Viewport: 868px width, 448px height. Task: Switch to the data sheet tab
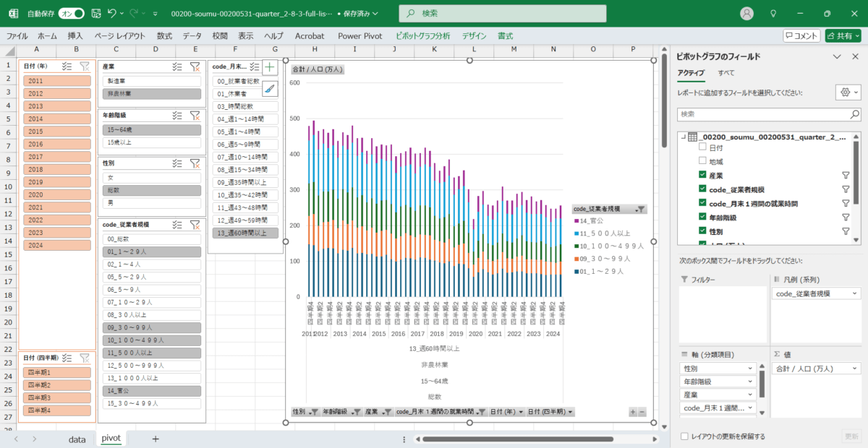click(77, 439)
